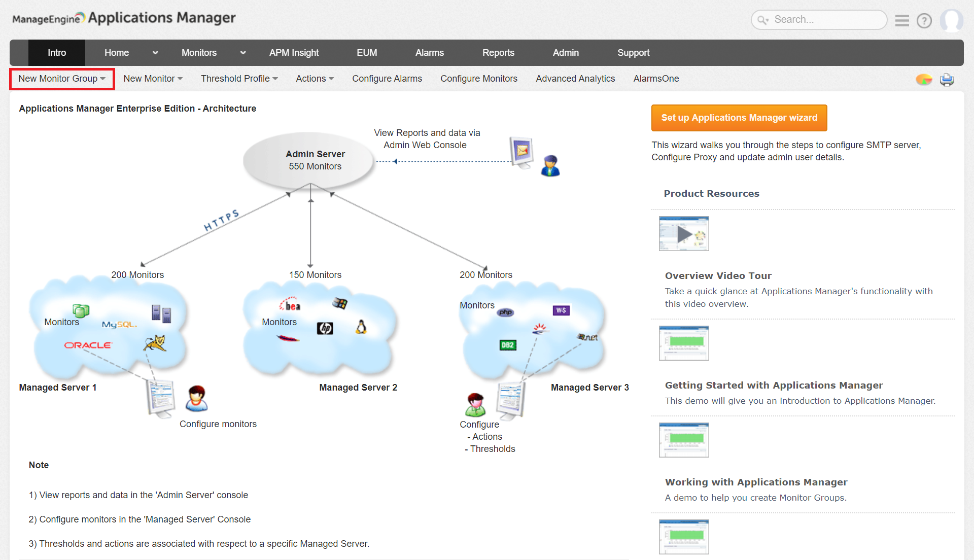Open the Home tab submenu arrow

click(x=155, y=53)
